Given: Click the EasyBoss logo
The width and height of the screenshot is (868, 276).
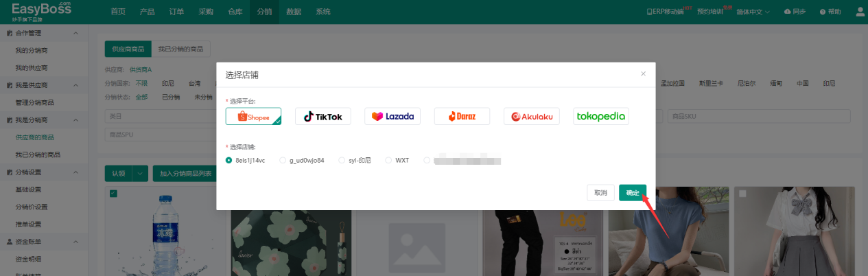Looking at the screenshot, I should 41,10.
